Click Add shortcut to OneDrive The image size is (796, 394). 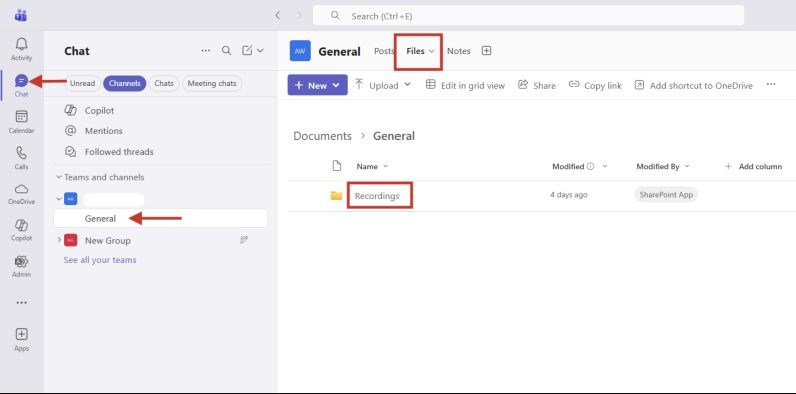694,85
